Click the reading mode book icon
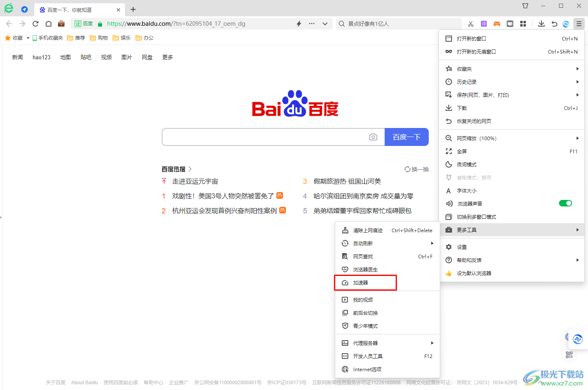The height and width of the screenshot is (390, 588). tap(510, 24)
